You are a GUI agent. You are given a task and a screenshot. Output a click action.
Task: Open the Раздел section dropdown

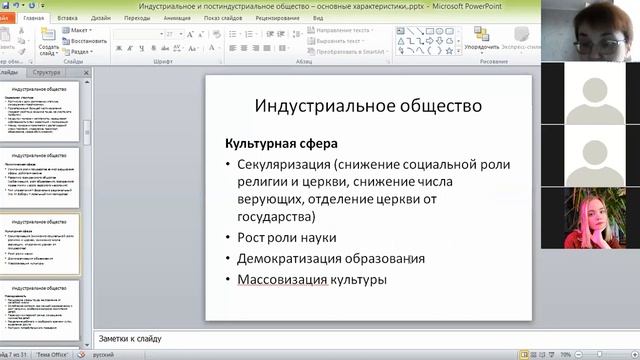point(78,52)
